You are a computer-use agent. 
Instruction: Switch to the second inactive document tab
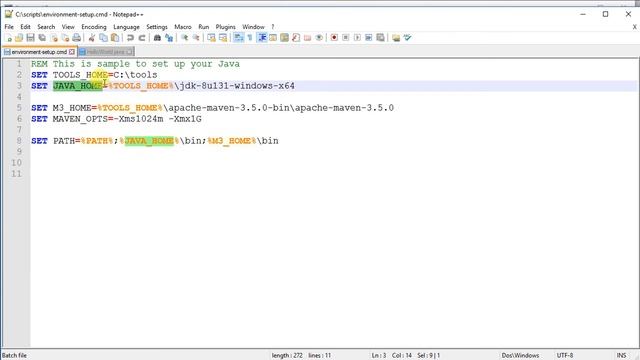pyautogui.click(x=105, y=52)
